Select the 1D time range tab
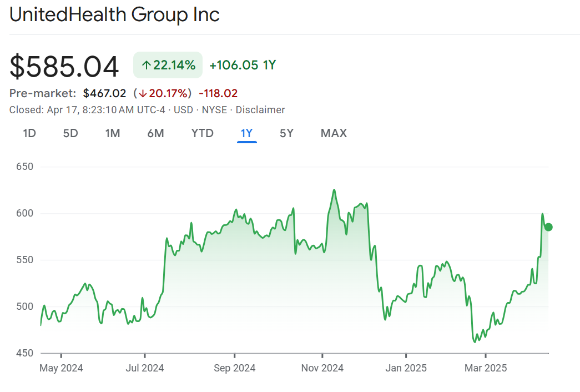The image size is (580, 392). click(x=29, y=133)
